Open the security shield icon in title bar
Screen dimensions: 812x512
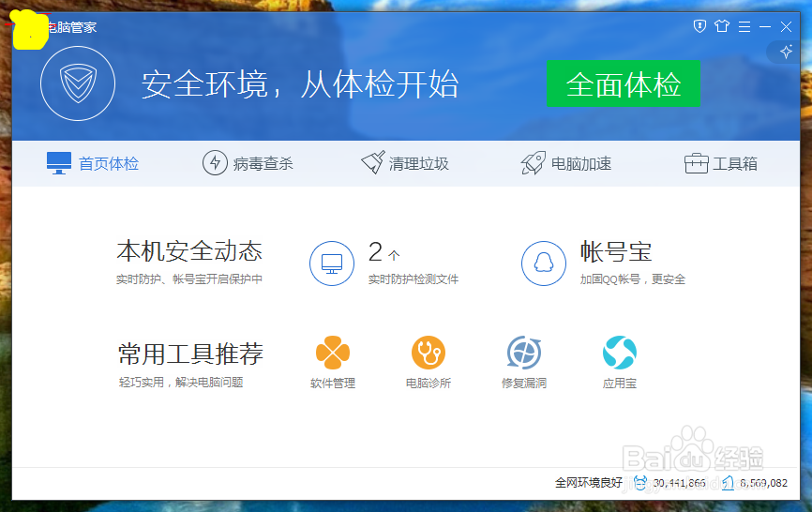699,26
